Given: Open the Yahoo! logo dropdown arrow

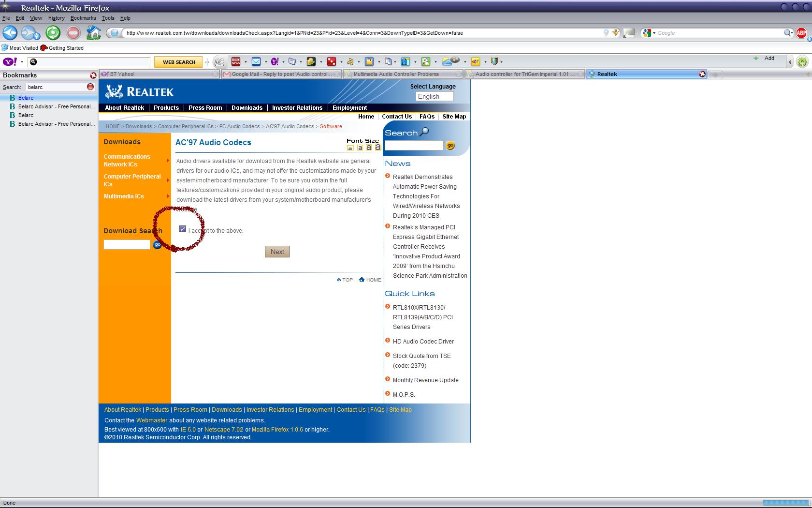Looking at the screenshot, I should pos(22,62).
